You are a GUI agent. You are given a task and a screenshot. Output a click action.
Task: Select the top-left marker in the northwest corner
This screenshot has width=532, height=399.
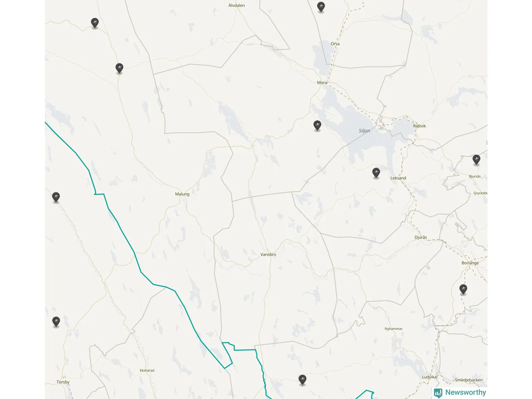point(95,23)
